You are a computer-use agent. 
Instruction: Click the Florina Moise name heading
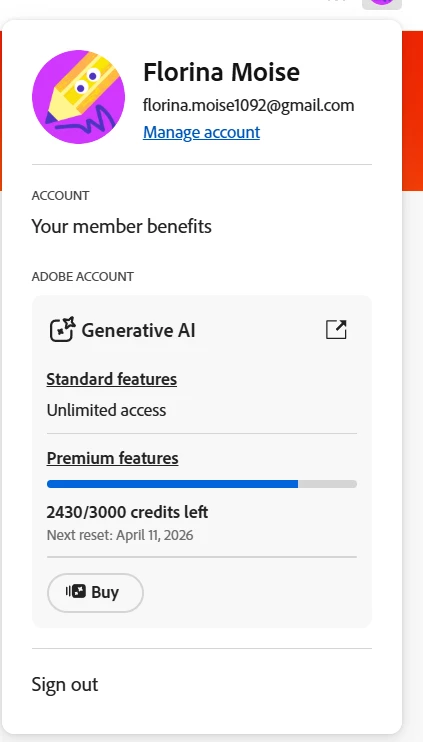(x=221, y=72)
